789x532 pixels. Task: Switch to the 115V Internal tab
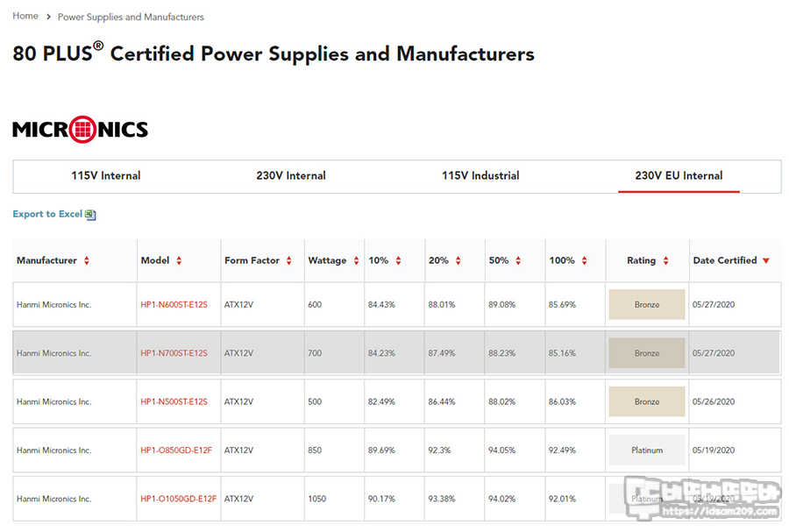(106, 175)
